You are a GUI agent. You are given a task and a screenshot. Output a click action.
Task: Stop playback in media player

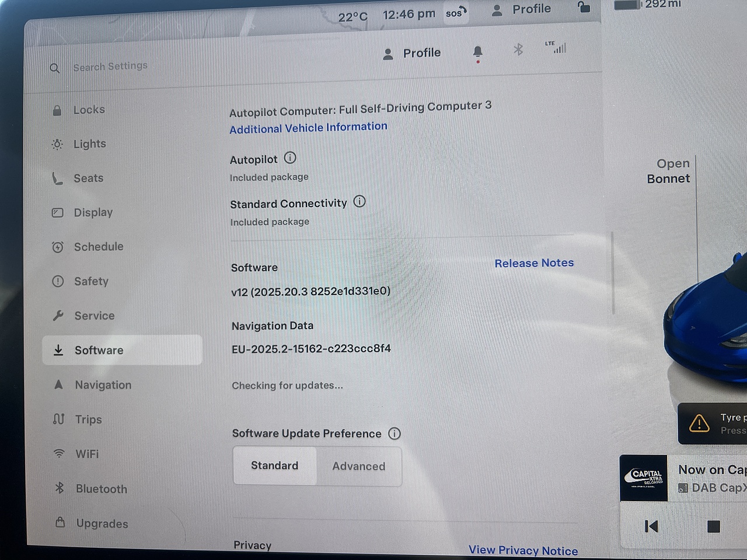click(x=713, y=527)
